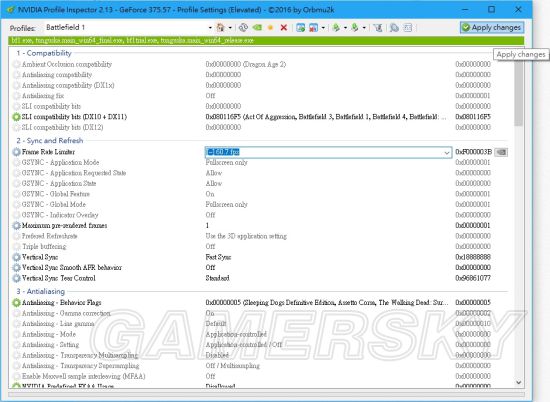Delete current profile with the red X
The height and width of the screenshot is (402, 550).
point(284,27)
